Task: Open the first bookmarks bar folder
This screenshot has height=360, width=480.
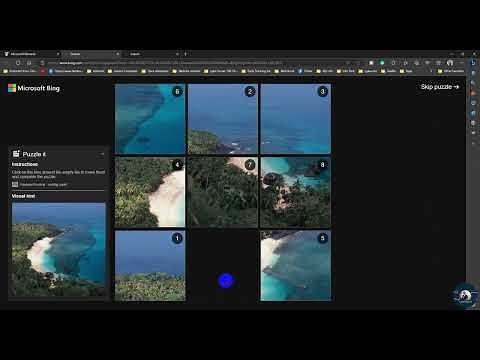Action: click(19, 71)
